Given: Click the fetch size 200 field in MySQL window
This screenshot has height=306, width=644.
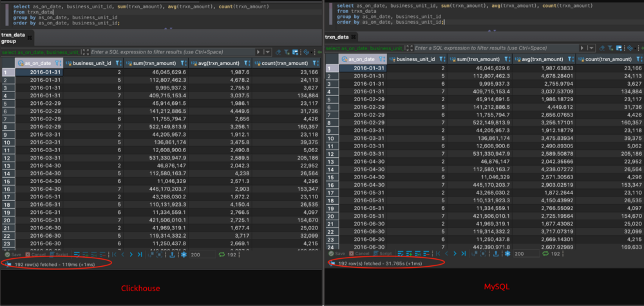Looking at the screenshot, I should (527, 253).
